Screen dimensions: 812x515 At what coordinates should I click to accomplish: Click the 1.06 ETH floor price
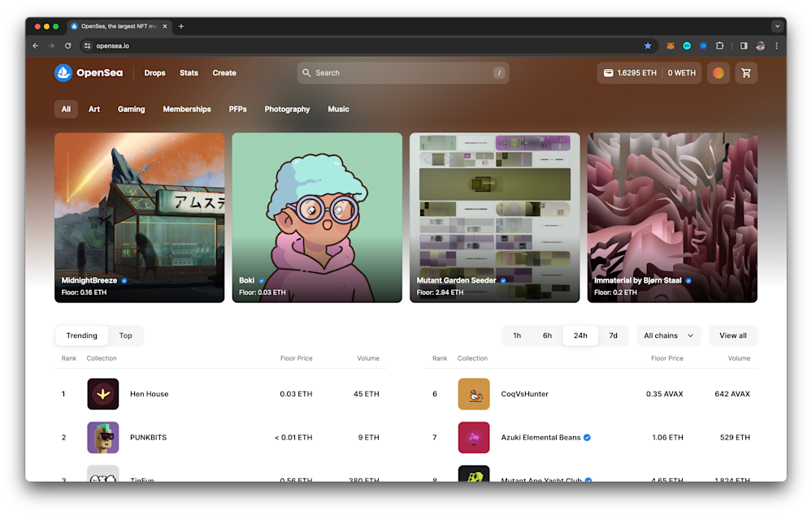click(667, 437)
